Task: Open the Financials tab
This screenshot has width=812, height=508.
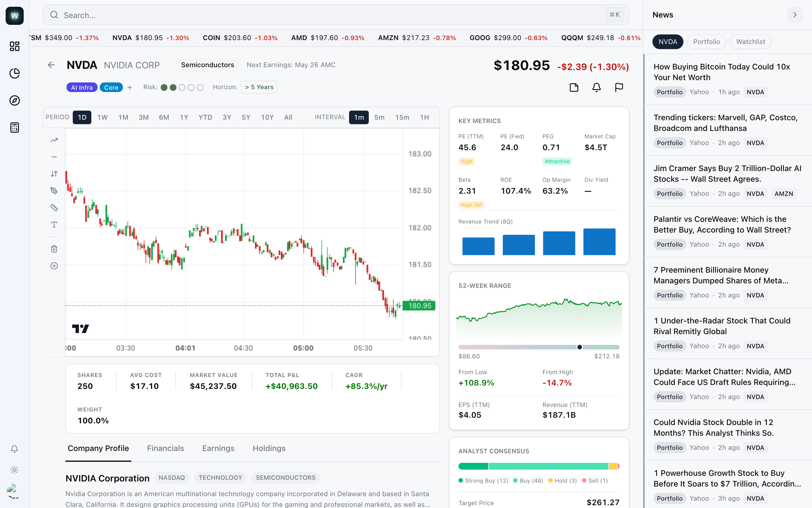Action: click(166, 448)
